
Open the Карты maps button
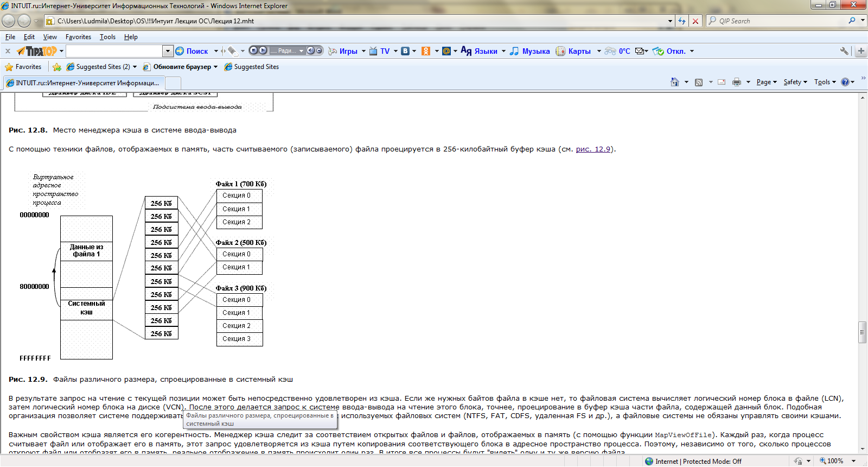tap(573, 51)
